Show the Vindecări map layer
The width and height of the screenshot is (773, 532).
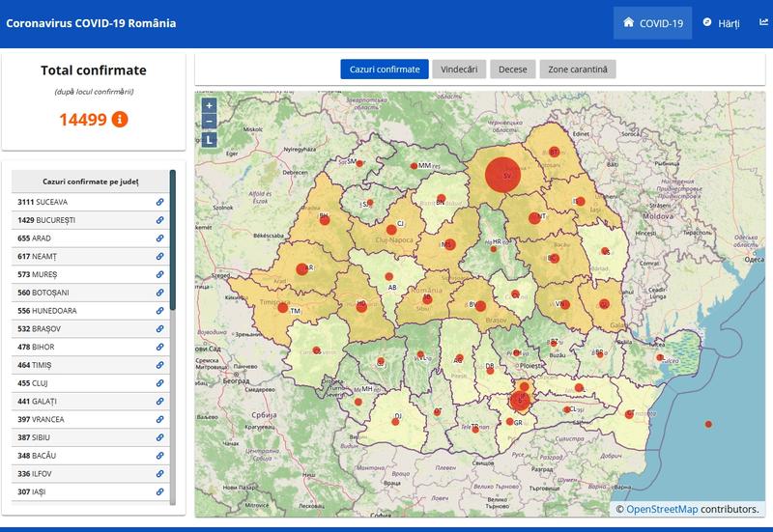459,70
